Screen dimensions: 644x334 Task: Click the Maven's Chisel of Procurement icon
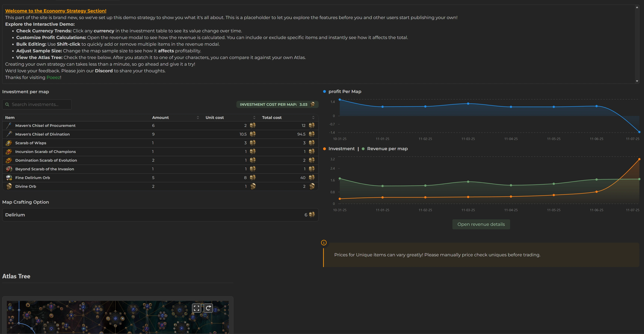(x=9, y=126)
